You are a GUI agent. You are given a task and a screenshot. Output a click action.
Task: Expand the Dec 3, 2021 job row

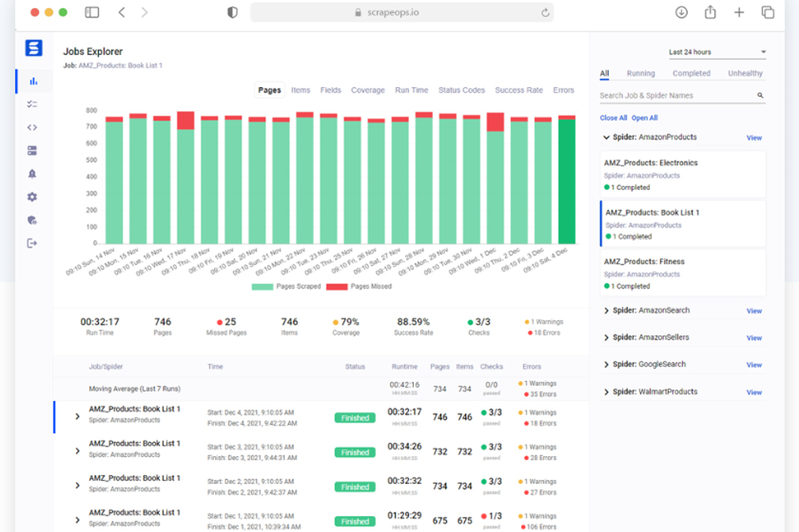click(78, 451)
